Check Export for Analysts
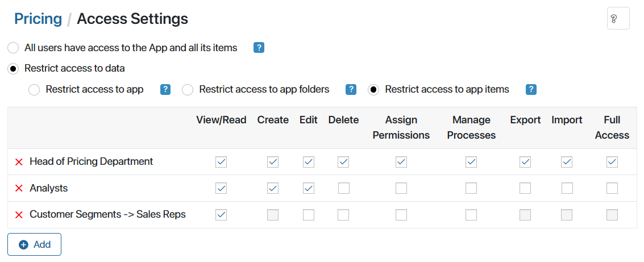 point(525,189)
